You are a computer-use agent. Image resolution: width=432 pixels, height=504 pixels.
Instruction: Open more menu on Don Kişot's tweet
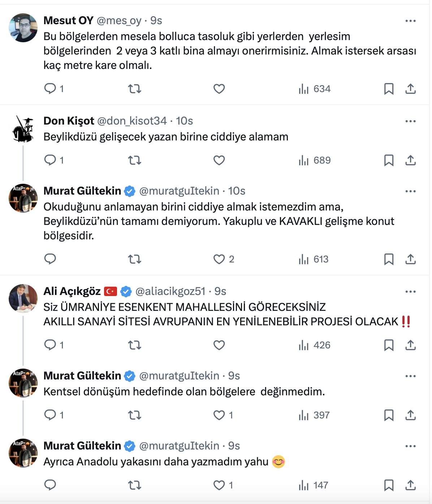pyautogui.click(x=410, y=121)
